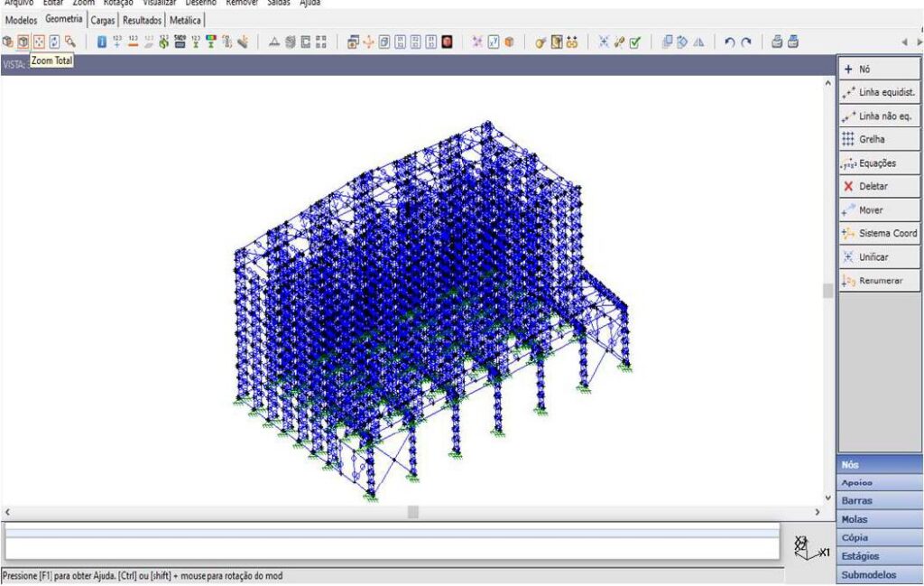Screen dimensions: 924x586
Task: Click the Sistema Coord button
Action: [879, 234]
